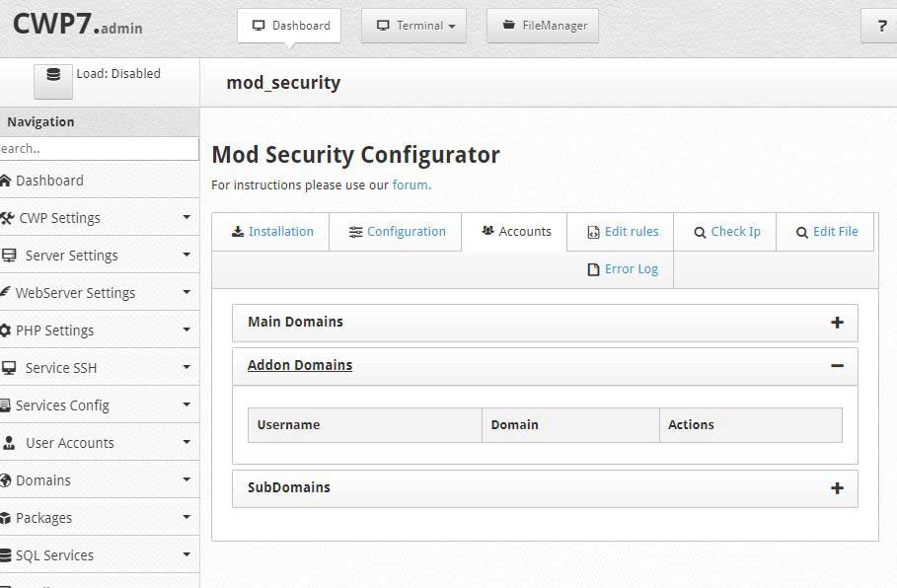Click the file icon beside Error Log
Screen dimensions: 897x588
coord(594,269)
